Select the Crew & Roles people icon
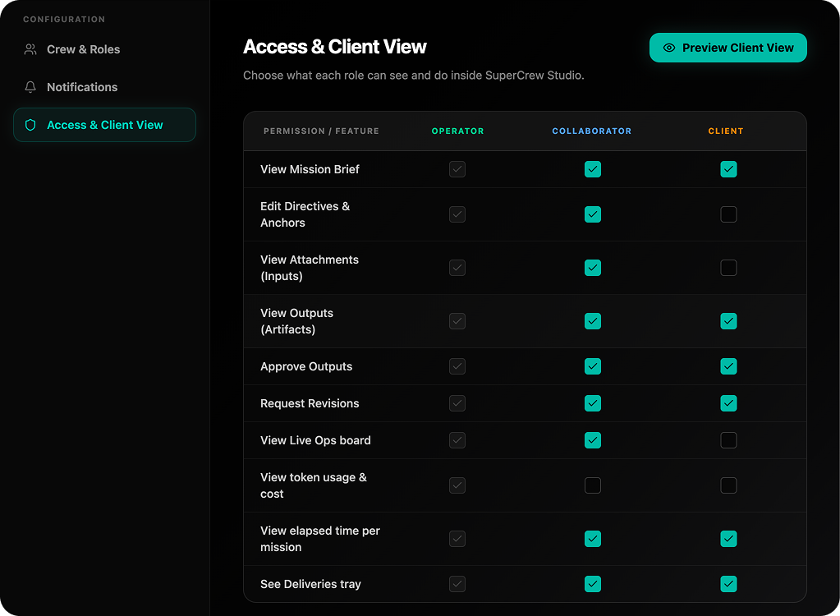 [30, 49]
